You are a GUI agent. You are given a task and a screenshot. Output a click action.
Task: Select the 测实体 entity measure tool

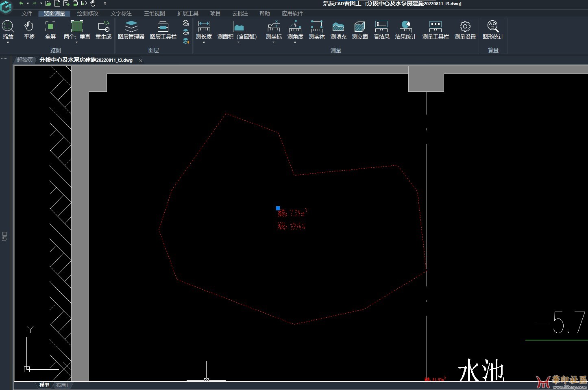point(317,30)
